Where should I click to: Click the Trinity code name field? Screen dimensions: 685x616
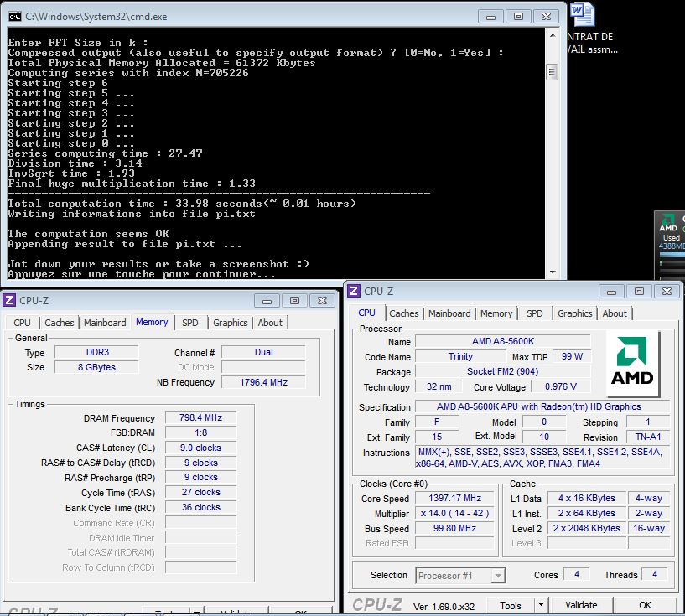point(460,356)
